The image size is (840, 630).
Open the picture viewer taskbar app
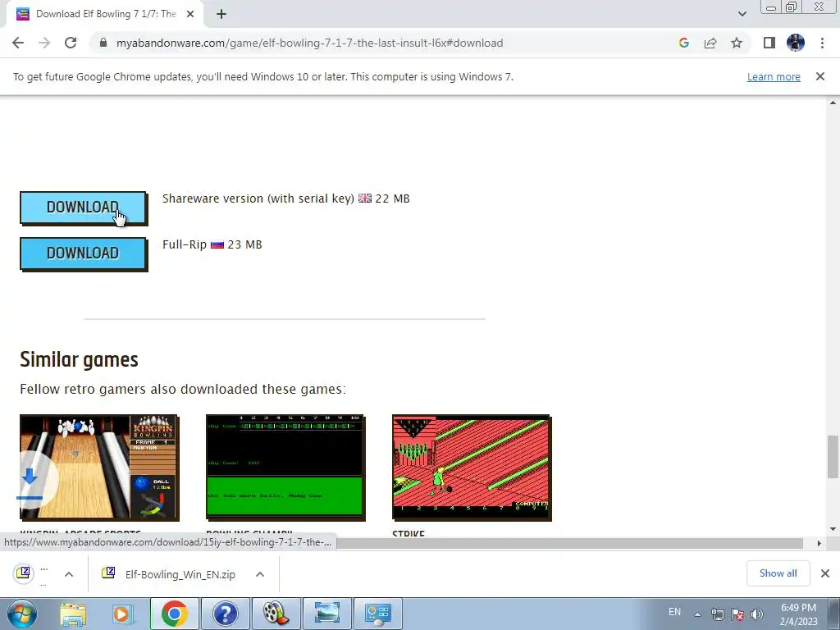point(326,614)
